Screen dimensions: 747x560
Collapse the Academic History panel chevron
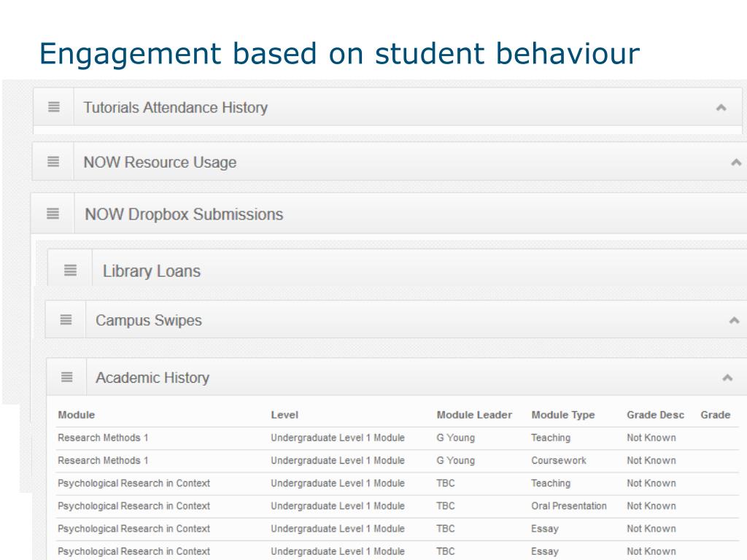pyautogui.click(x=727, y=378)
